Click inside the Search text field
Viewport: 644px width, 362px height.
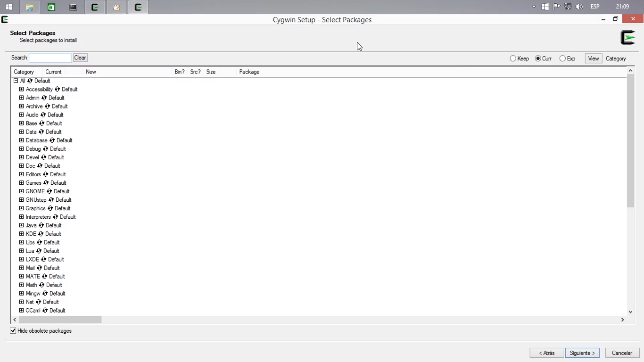click(50, 57)
